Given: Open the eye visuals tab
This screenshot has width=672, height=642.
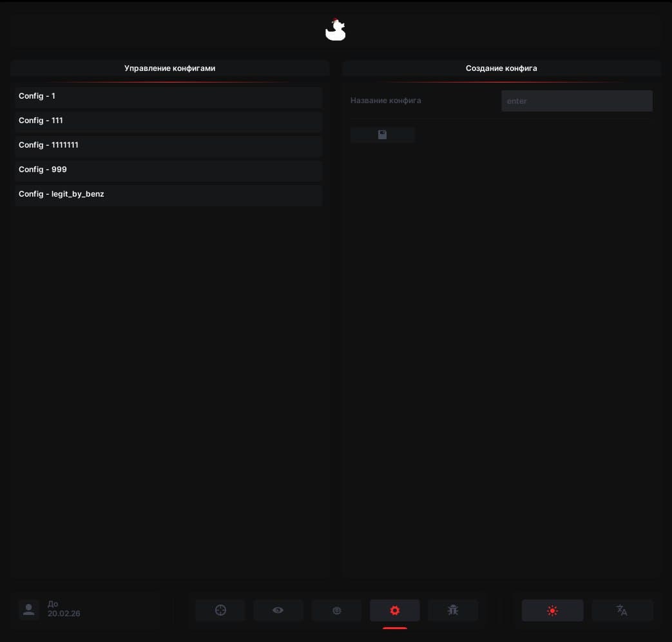Looking at the screenshot, I should coord(278,610).
